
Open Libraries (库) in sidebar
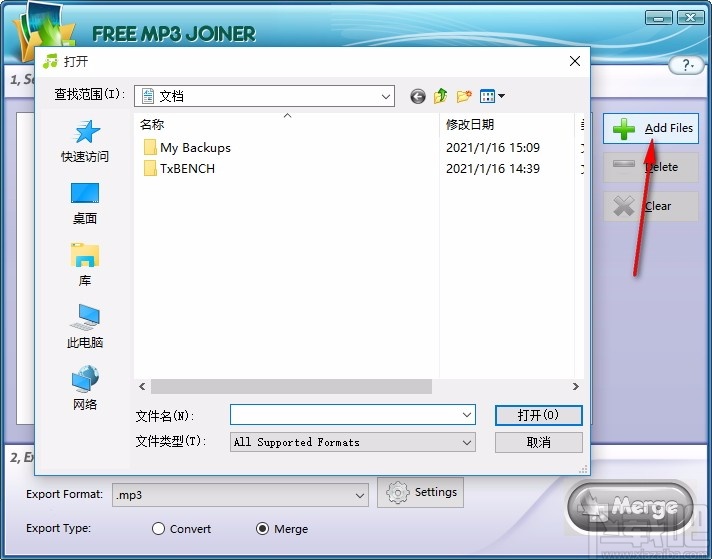click(85, 265)
